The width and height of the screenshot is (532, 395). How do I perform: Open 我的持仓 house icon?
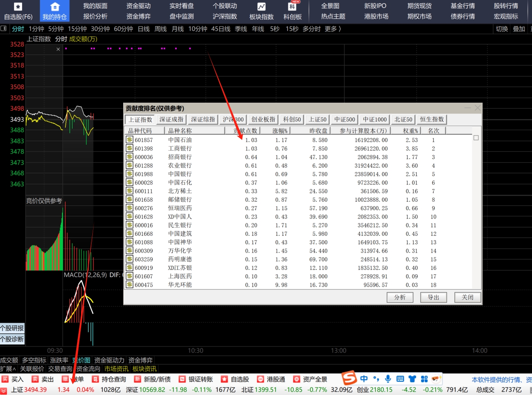(x=55, y=7)
